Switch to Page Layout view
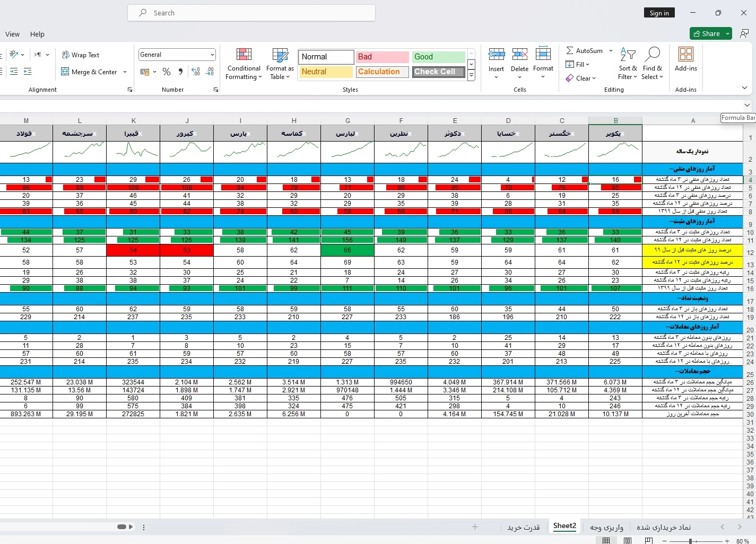The image size is (756, 544). [x=628, y=540]
